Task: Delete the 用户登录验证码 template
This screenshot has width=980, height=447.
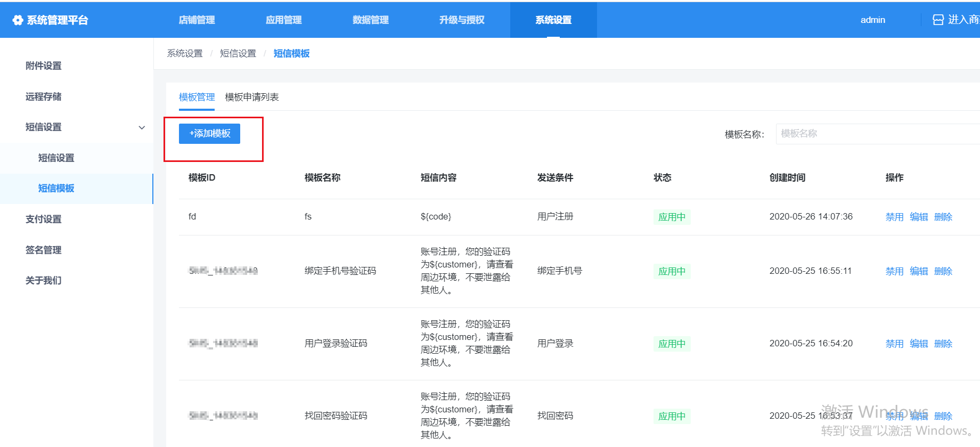Action: pyautogui.click(x=943, y=344)
